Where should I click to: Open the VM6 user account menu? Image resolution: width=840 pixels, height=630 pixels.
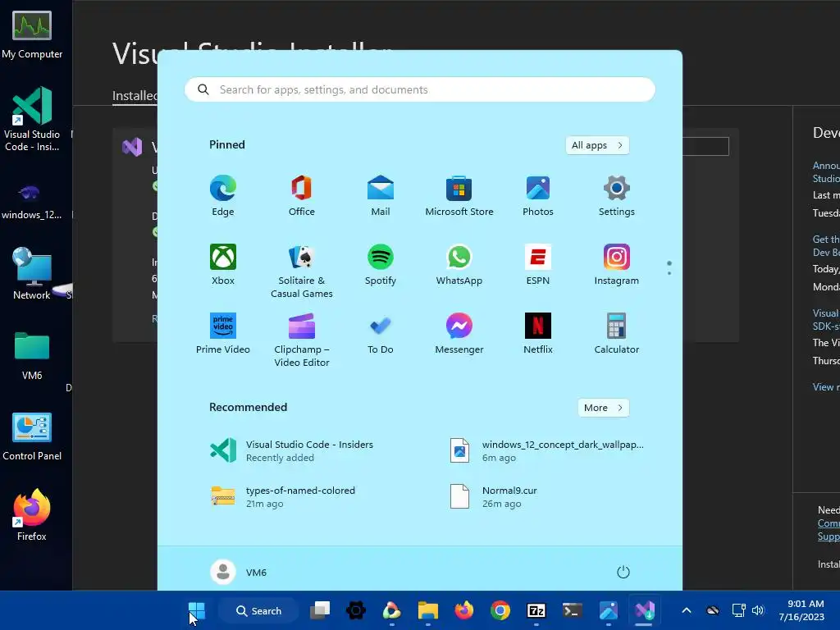tap(239, 572)
